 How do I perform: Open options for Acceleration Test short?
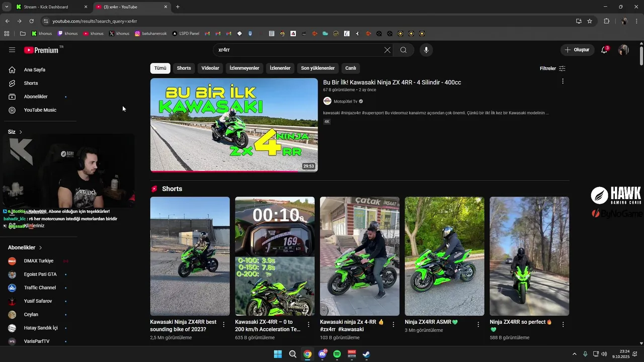point(309,325)
